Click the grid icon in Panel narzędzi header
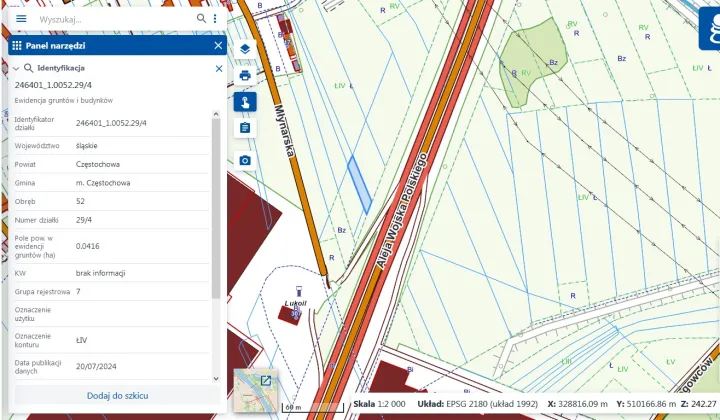Image resolution: width=720 pixels, height=420 pixels. (x=17, y=46)
